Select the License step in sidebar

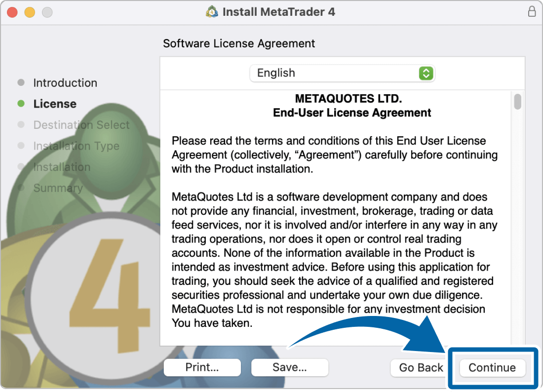pyautogui.click(x=55, y=104)
